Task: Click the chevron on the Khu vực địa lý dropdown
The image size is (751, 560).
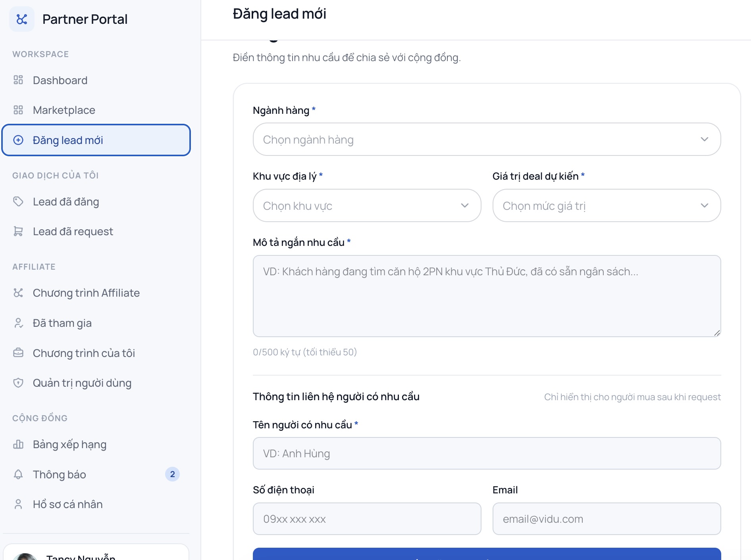Action: (x=465, y=205)
